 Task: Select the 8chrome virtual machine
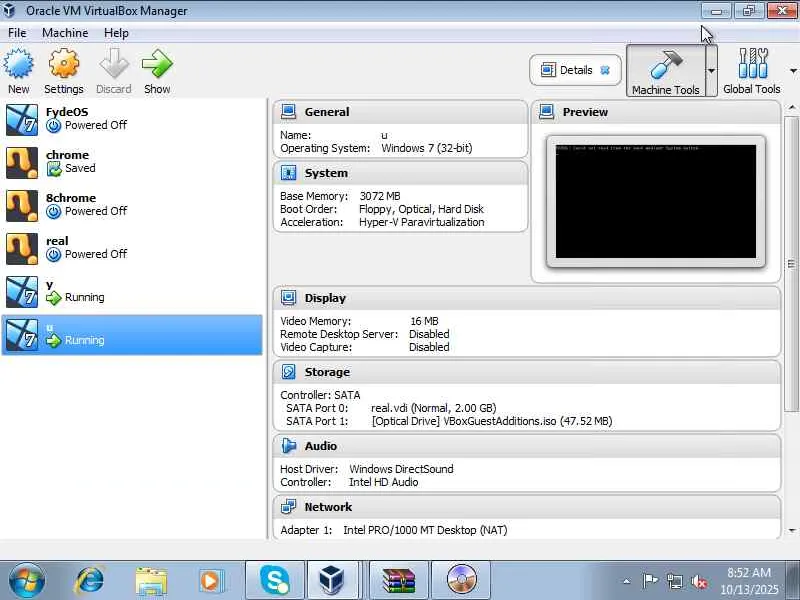coord(132,205)
